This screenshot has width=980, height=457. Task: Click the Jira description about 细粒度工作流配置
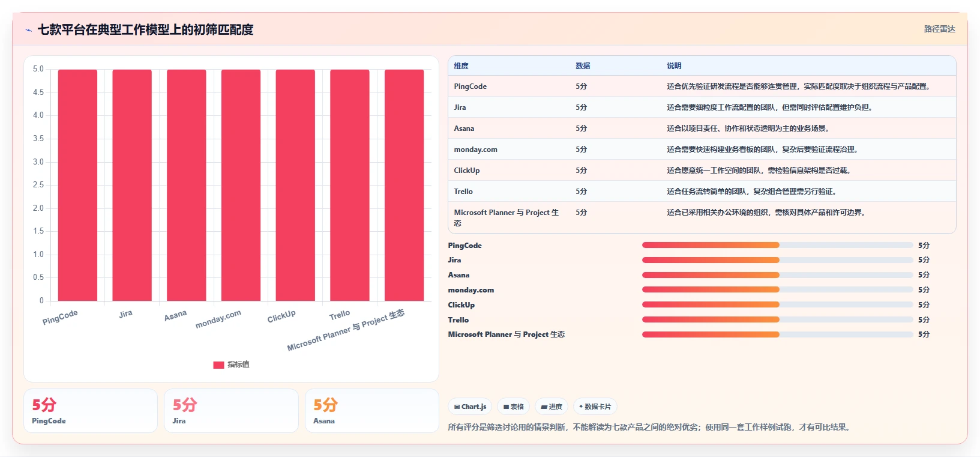[x=771, y=107]
